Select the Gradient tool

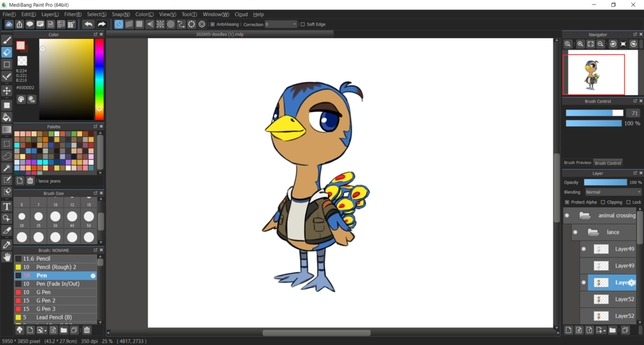(6, 129)
